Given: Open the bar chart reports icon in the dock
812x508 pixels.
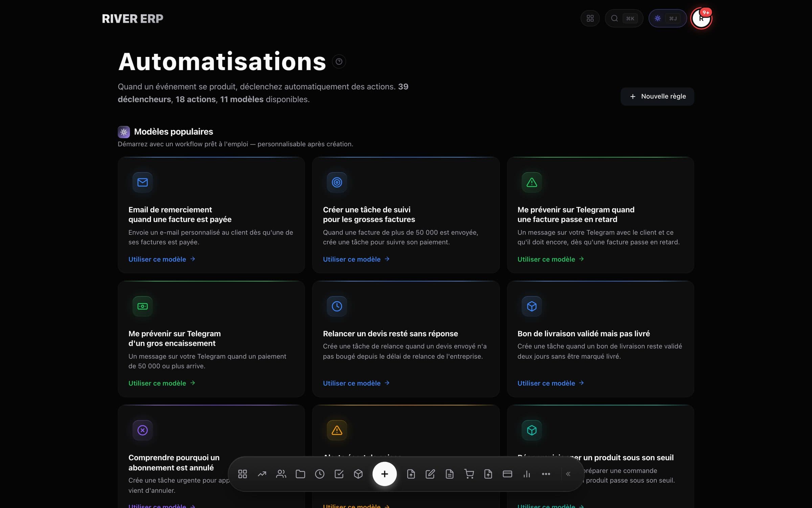Looking at the screenshot, I should tap(527, 474).
